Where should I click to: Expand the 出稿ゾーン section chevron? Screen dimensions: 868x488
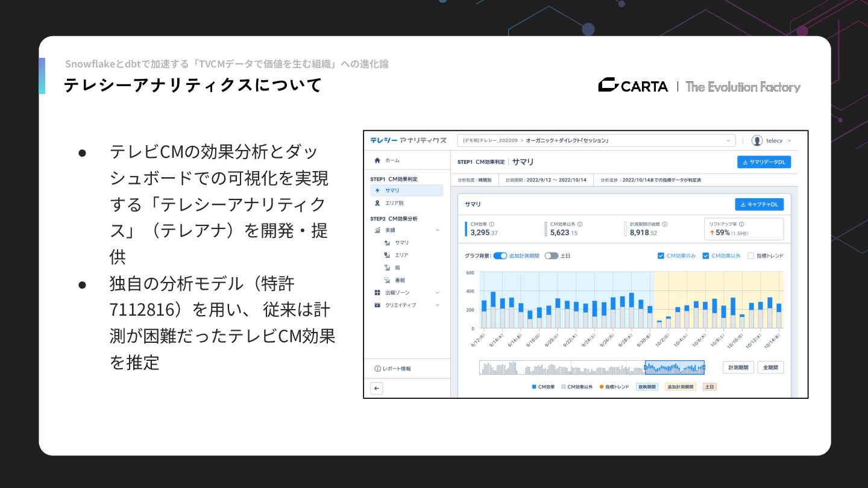[438, 292]
